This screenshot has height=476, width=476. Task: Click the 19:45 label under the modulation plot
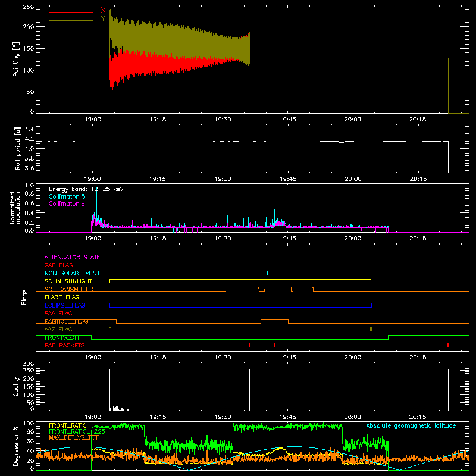[288, 239]
